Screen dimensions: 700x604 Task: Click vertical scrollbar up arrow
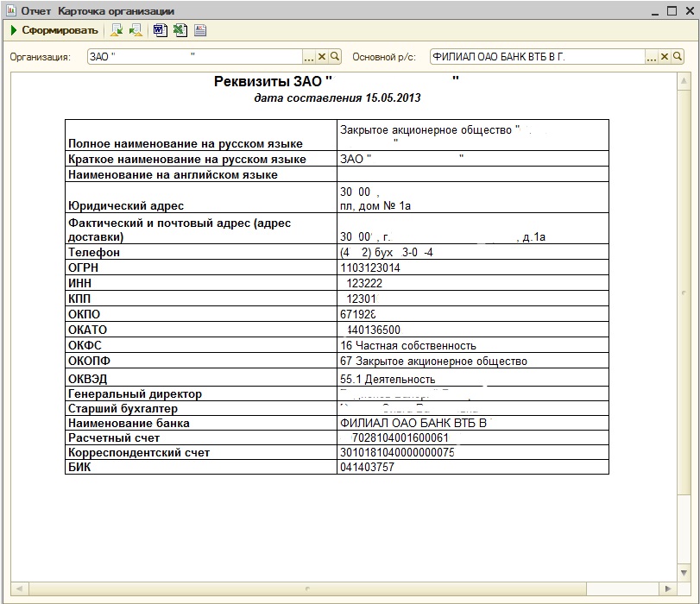[x=684, y=81]
